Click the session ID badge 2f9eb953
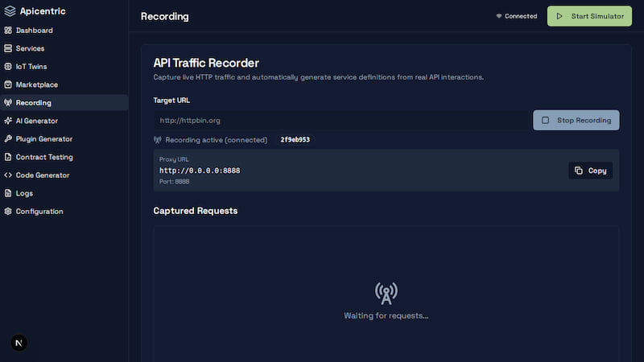Screen dimensions: 644x362 pyautogui.click(x=295, y=140)
